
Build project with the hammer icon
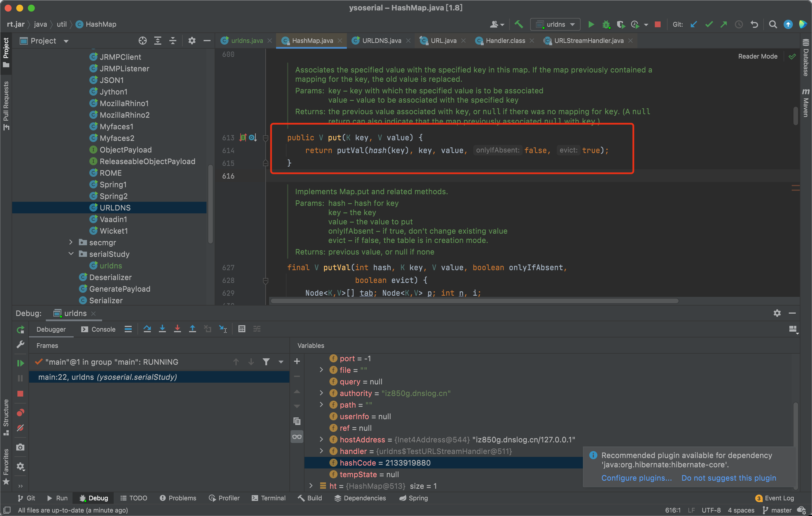(519, 24)
